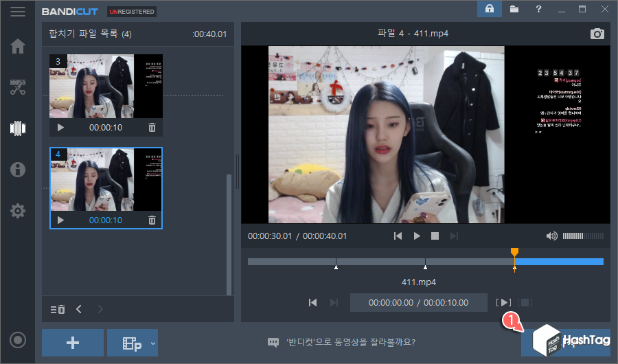Stop the preview playback
Screen dimensions: 618x364
pyautogui.click(x=435, y=236)
